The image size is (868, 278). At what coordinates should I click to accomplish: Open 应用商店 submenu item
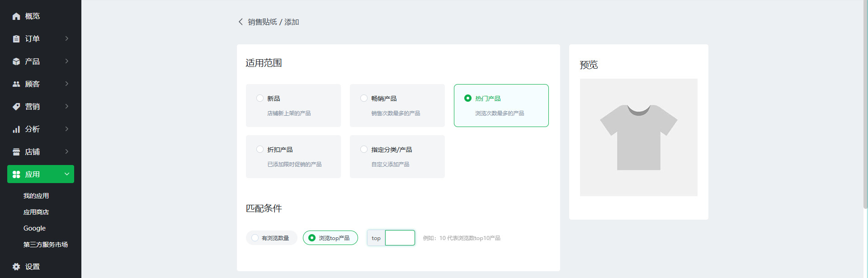click(36, 212)
